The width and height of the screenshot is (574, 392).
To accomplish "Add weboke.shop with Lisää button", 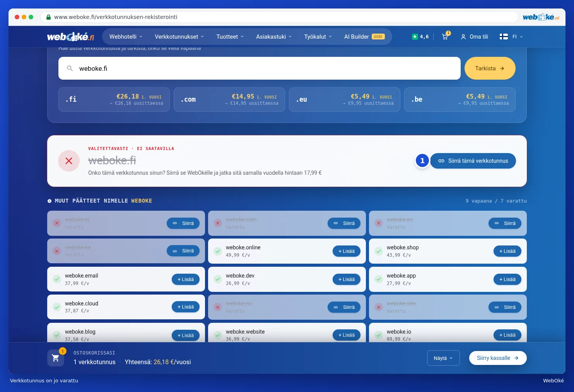I will coord(507,251).
